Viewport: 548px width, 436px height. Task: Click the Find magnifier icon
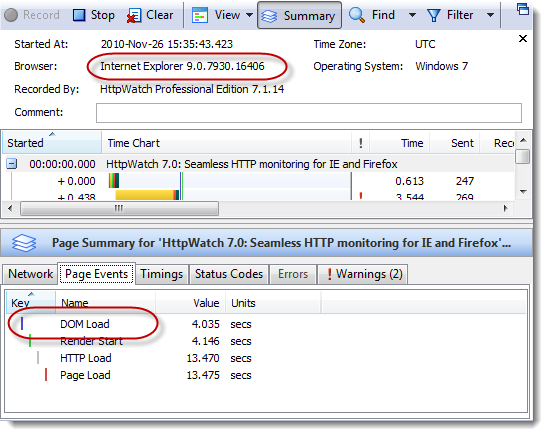click(357, 15)
